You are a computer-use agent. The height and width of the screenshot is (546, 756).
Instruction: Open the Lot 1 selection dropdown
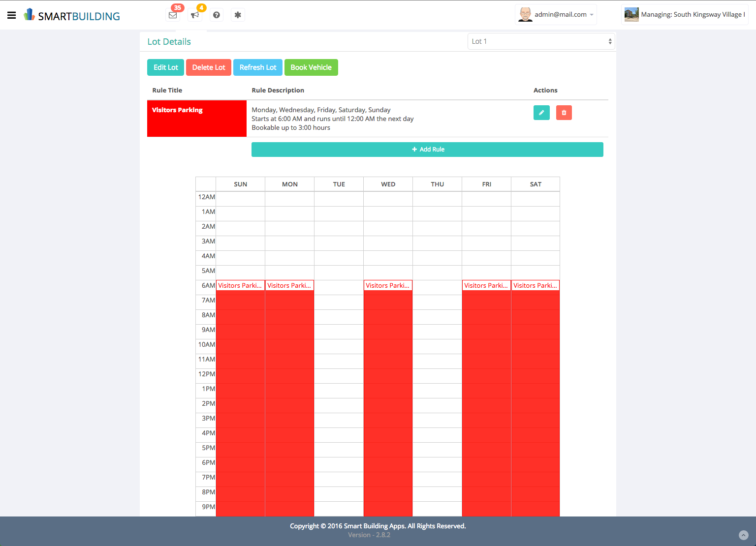540,41
